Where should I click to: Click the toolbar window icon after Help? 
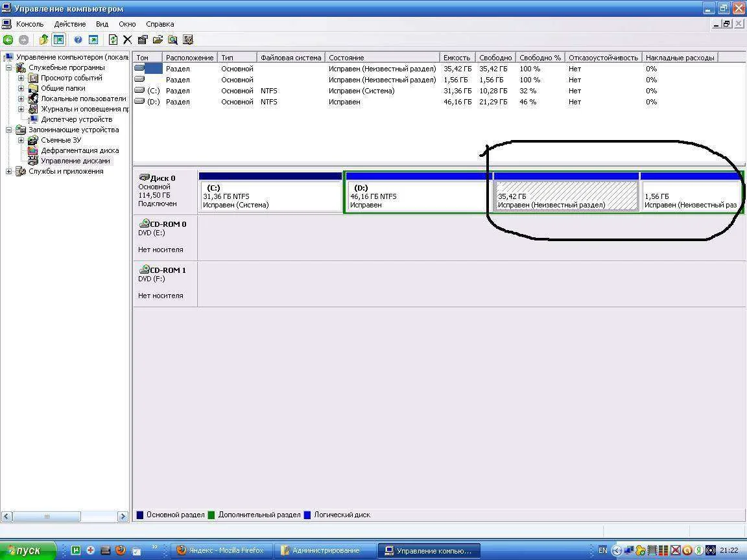coord(93,40)
